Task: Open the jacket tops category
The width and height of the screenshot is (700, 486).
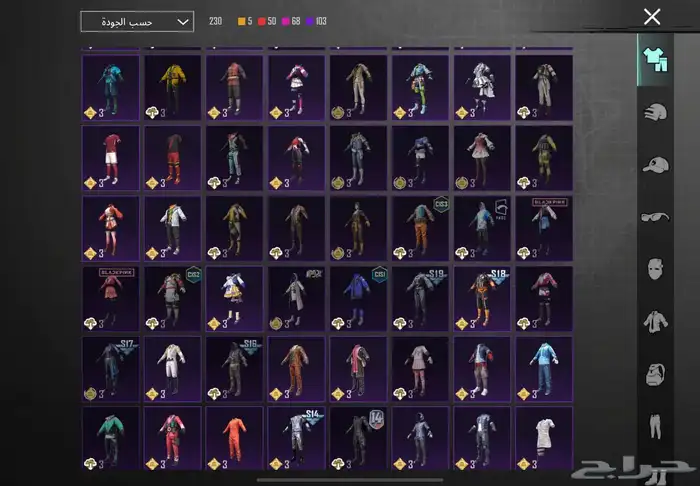Action: (x=655, y=322)
